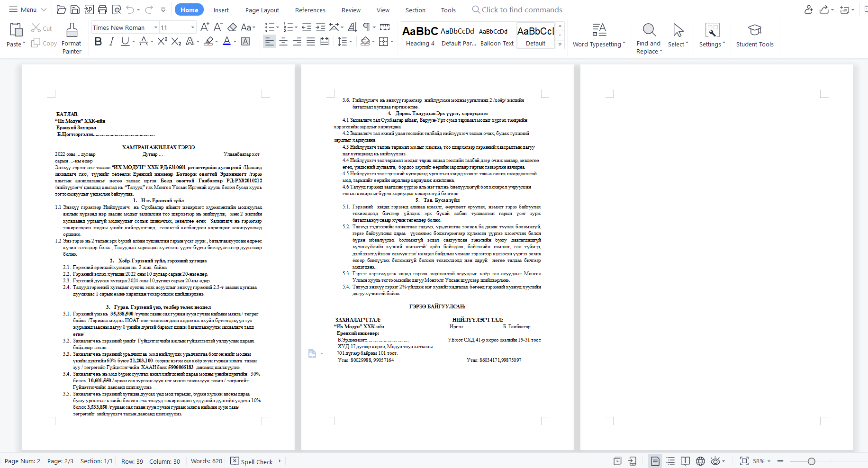Toggle align right paragraph button
The height and width of the screenshot is (468, 868).
297,42
